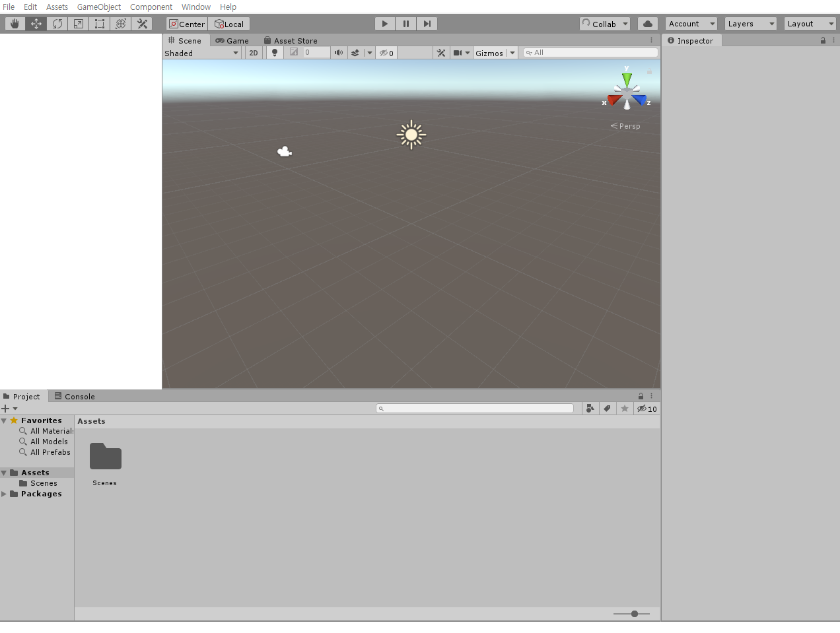Click the directional light sun gizmo
Viewport: 840px width, 633px height.
(x=411, y=135)
